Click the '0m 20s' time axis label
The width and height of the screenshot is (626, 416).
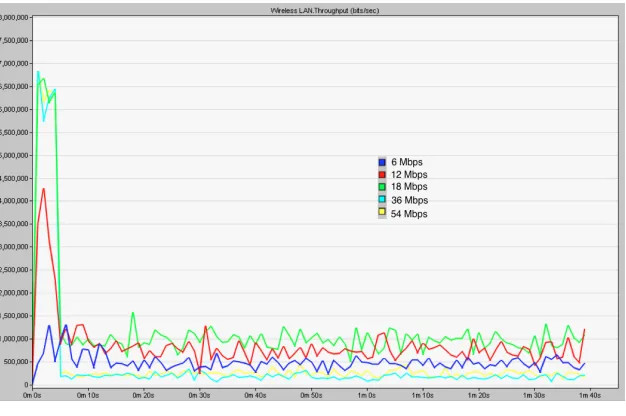(143, 395)
